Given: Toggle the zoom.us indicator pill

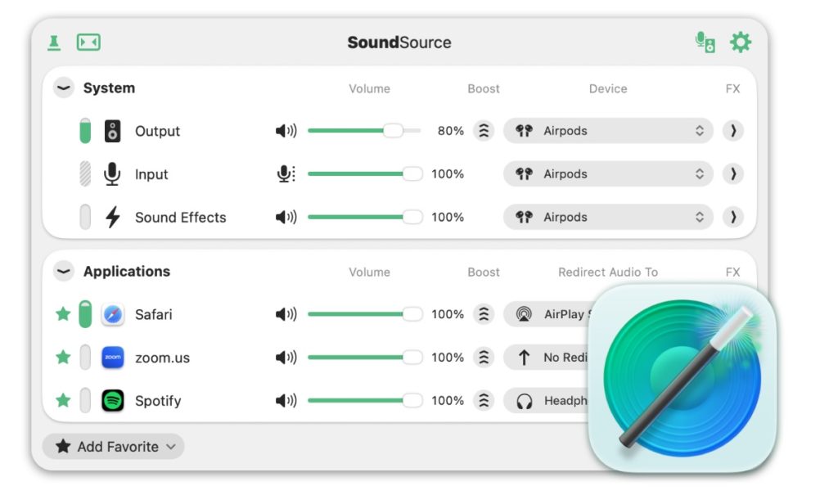Looking at the screenshot, I should click(85, 358).
